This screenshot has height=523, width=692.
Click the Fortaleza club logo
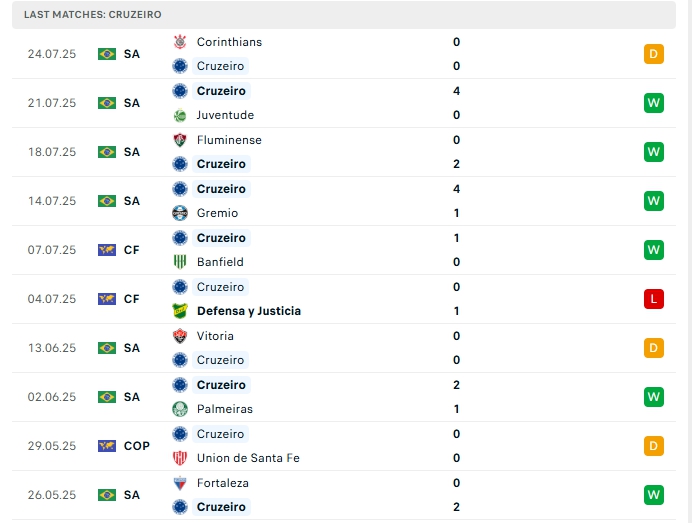coord(180,483)
